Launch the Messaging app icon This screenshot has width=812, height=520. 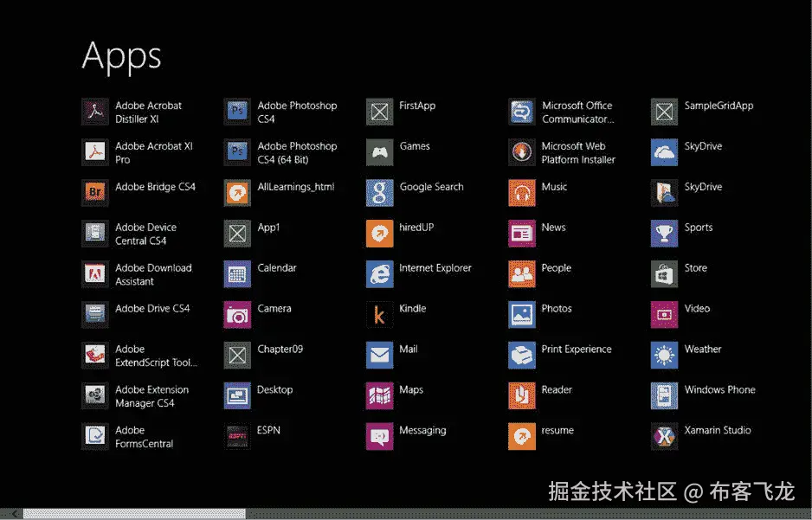(x=379, y=436)
